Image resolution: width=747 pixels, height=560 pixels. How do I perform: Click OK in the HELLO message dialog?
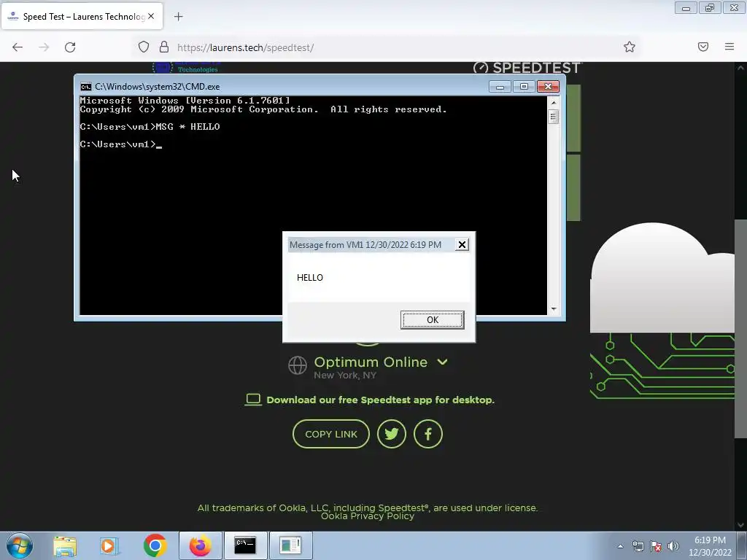coord(432,319)
